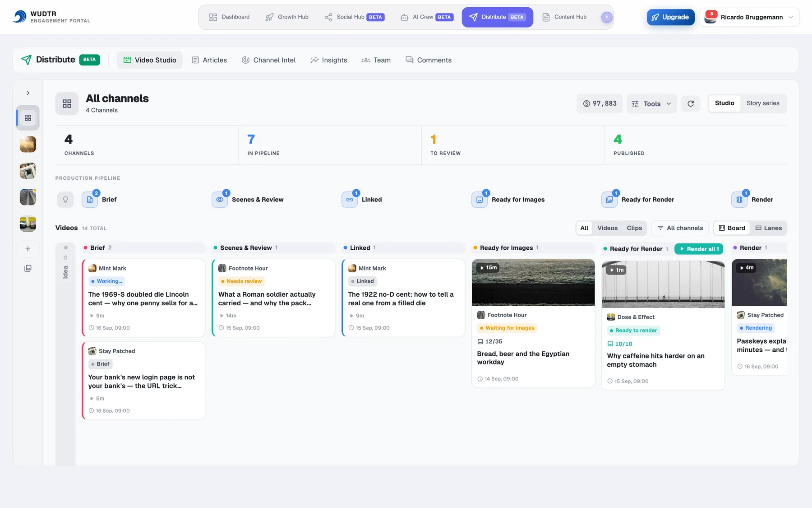Expand the left sidebar chevron
This screenshot has width=812, height=508.
(28, 93)
